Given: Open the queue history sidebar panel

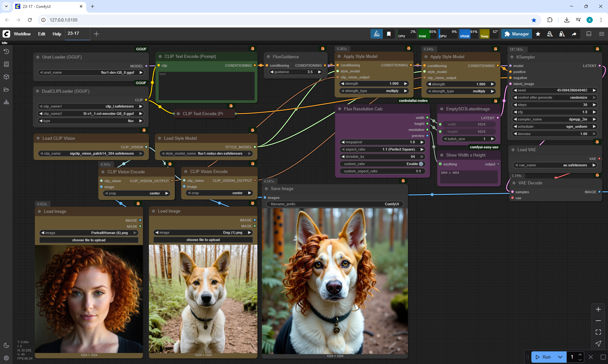Looking at the screenshot, I should 6,52.
